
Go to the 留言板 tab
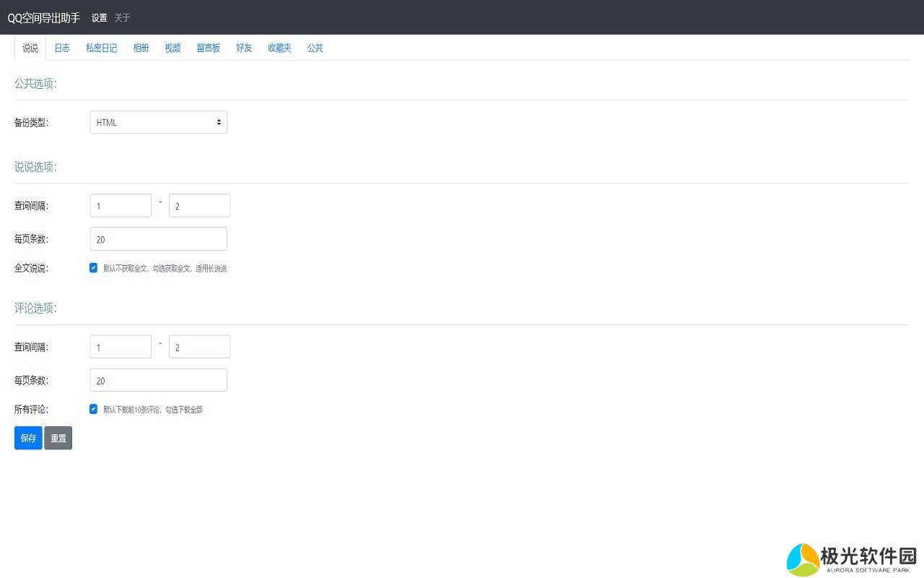click(208, 48)
